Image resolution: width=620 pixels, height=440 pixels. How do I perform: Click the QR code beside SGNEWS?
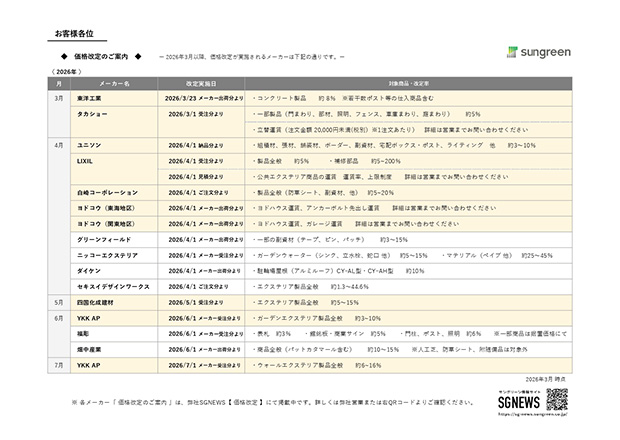557,399
